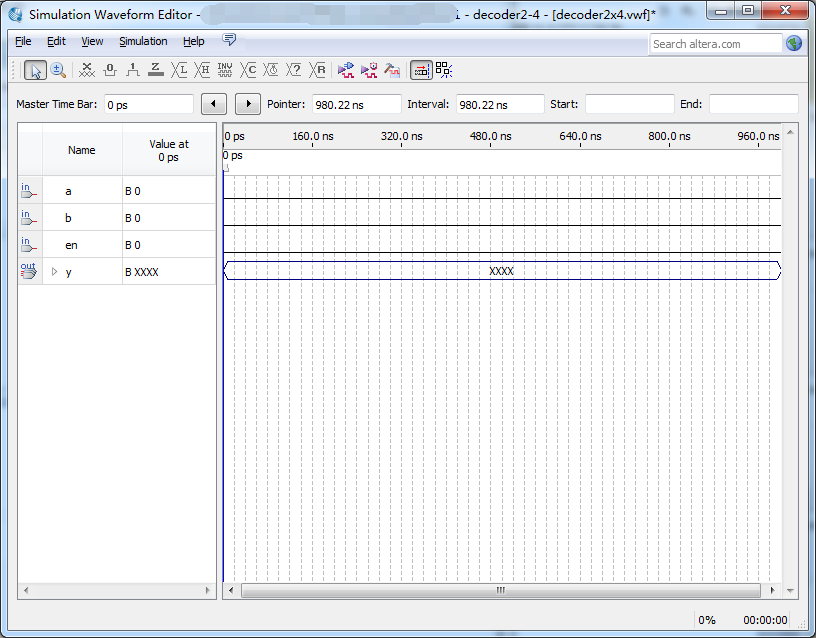Click the globe search icon

(x=794, y=43)
